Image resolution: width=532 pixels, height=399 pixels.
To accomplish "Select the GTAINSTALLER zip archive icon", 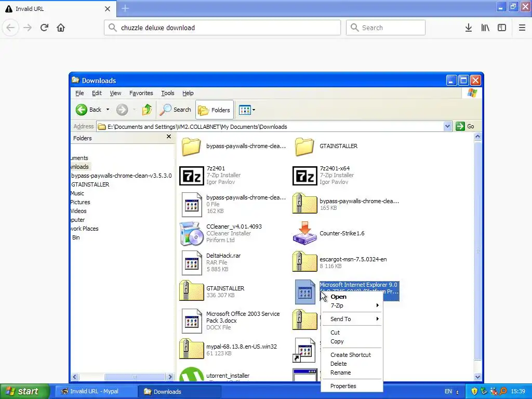I will tap(191, 291).
